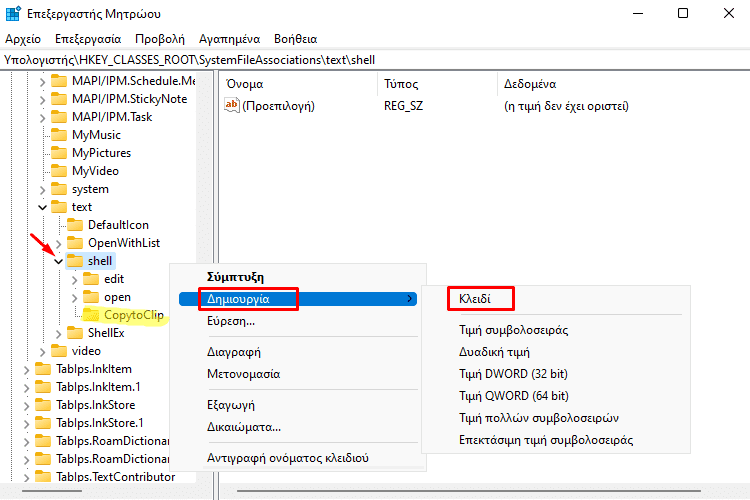Image resolution: width=750 pixels, height=500 pixels.
Task: Expand the OpenWithList key
Action: (58, 244)
